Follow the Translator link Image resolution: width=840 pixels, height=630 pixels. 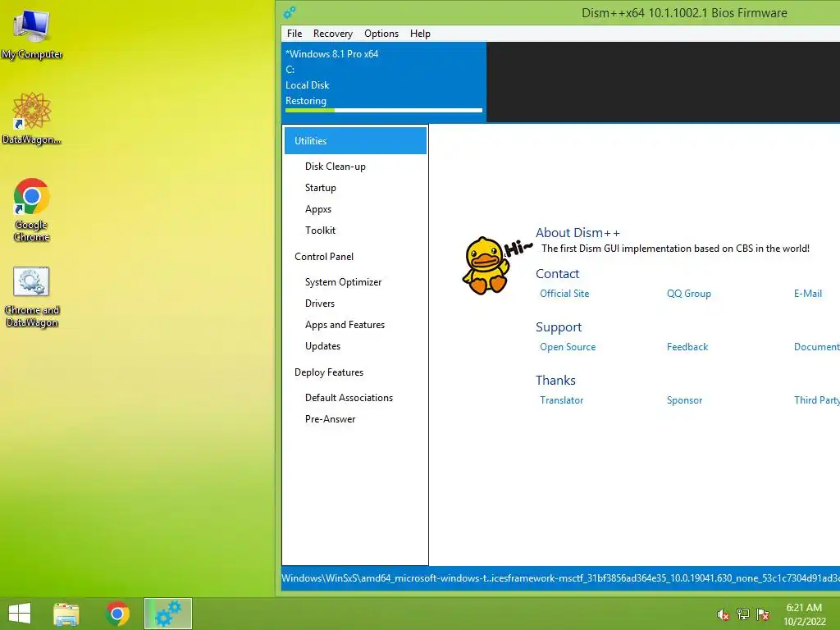[561, 400]
